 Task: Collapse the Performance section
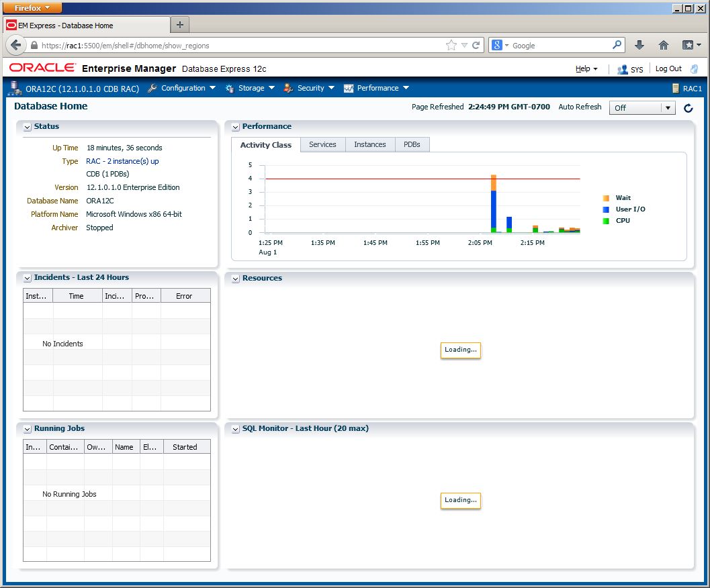[x=236, y=127]
